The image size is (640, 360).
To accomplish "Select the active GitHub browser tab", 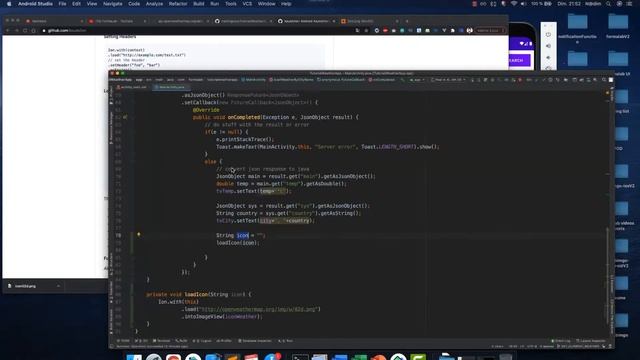I will [x=306, y=21].
